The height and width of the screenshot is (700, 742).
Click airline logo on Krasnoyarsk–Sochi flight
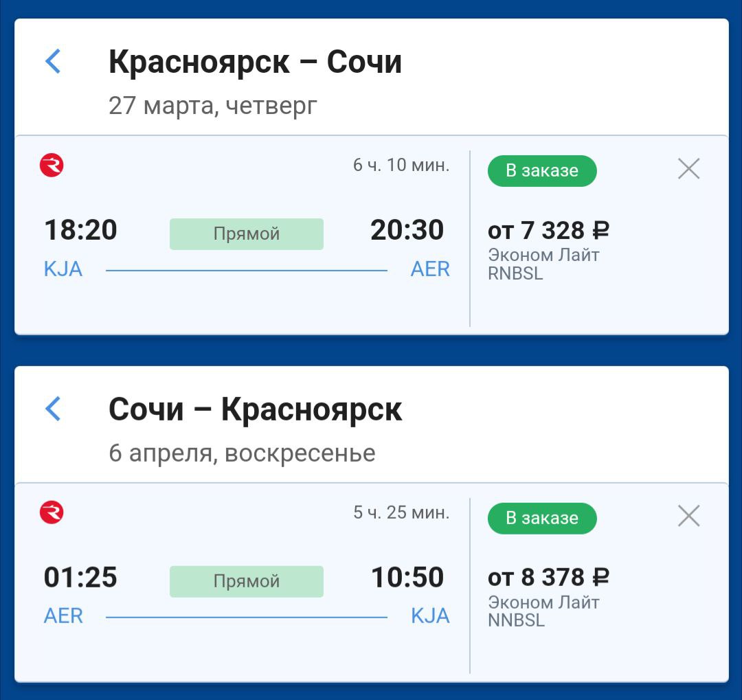pyautogui.click(x=52, y=166)
